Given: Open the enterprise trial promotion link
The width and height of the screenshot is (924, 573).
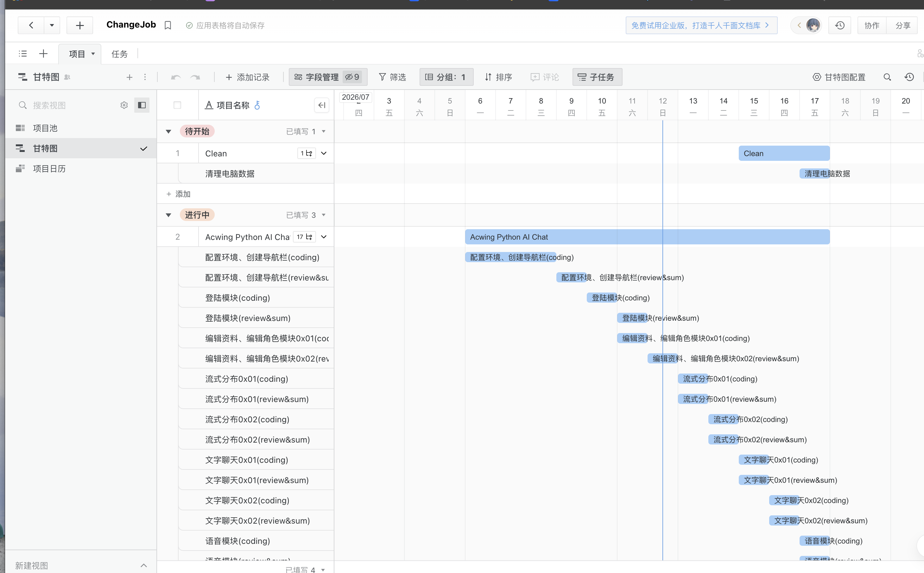Looking at the screenshot, I should click(701, 25).
